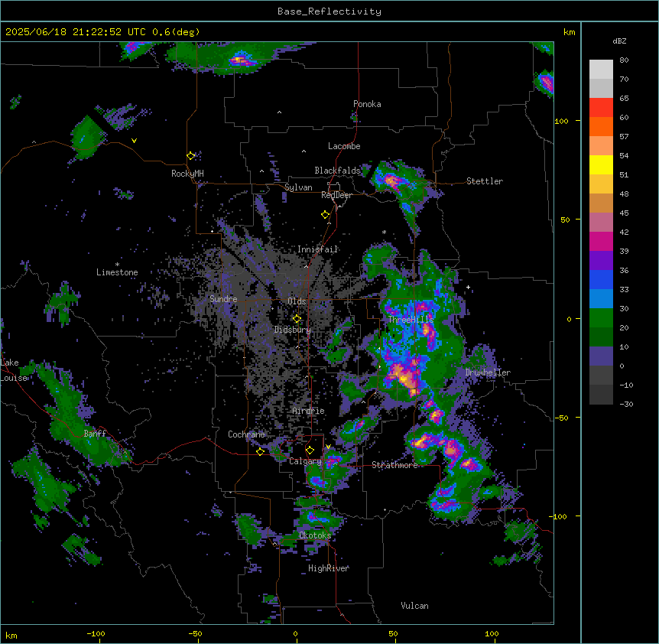Click the HighRiver label
Viewport: 659px width, 644px height.
tap(329, 568)
